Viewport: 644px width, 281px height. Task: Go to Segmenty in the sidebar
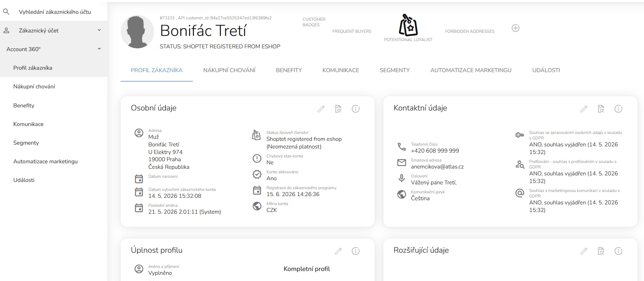(x=26, y=143)
